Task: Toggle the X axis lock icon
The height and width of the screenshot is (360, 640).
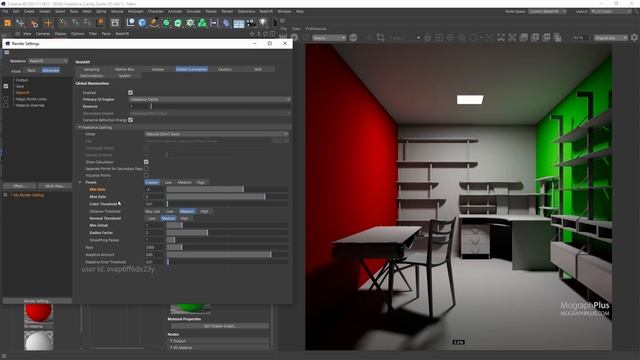Action: click(62, 22)
